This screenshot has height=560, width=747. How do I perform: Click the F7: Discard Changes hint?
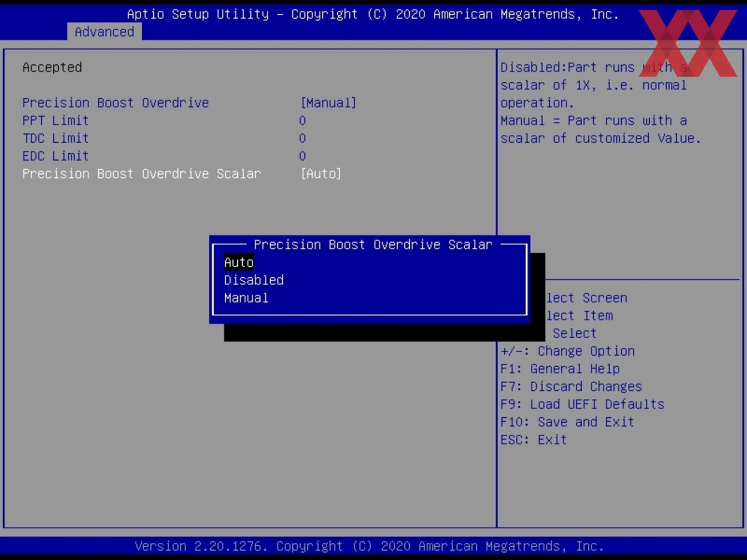[571, 387]
